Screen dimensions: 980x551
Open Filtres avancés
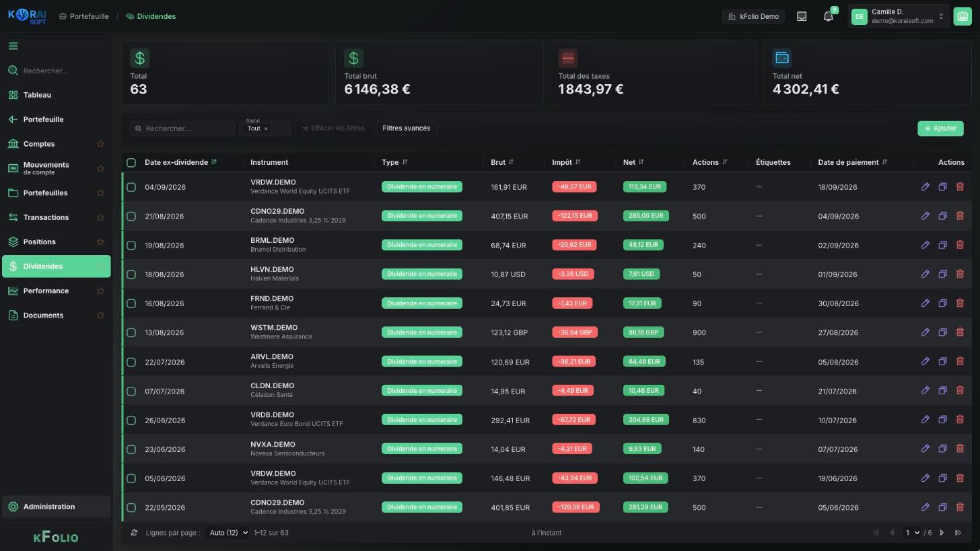(407, 128)
